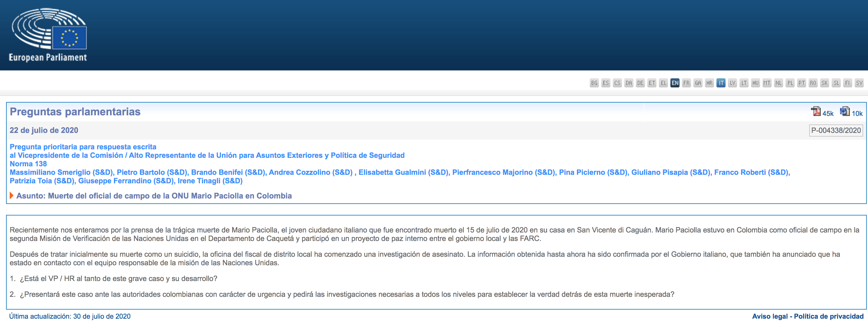Choose the DE language button
The height and width of the screenshot is (329, 868).
tap(640, 83)
